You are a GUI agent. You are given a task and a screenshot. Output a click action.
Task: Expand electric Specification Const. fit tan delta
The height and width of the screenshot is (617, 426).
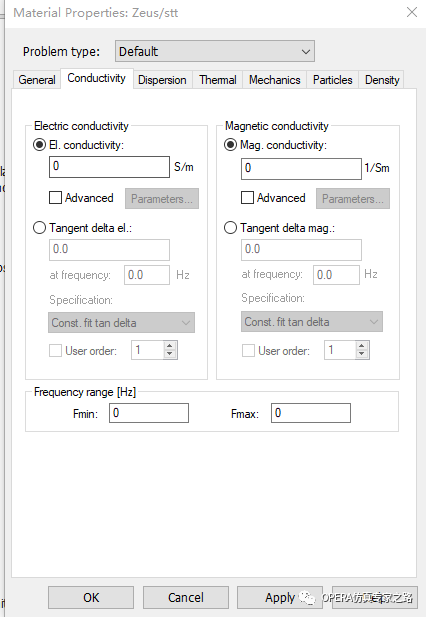[121, 323]
